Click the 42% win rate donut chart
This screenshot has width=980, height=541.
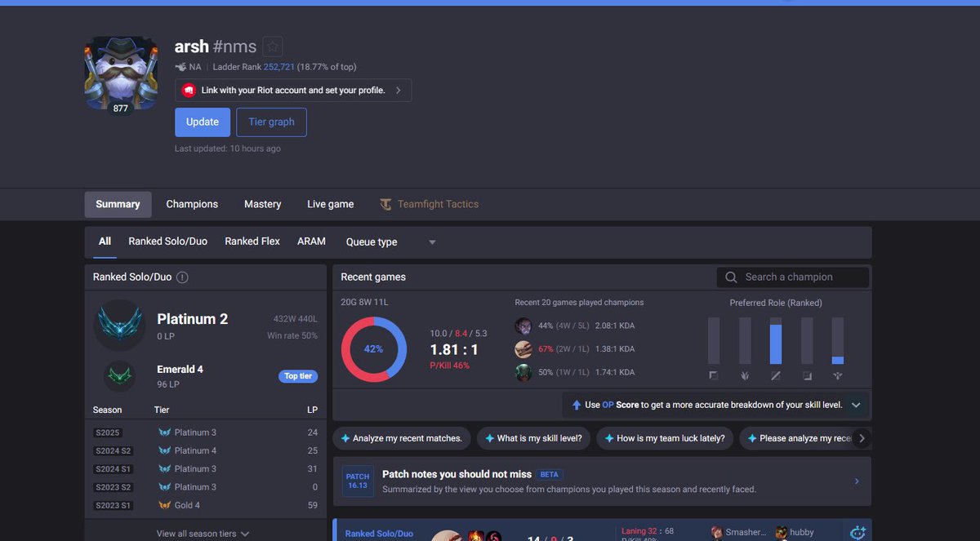(x=373, y=349)
